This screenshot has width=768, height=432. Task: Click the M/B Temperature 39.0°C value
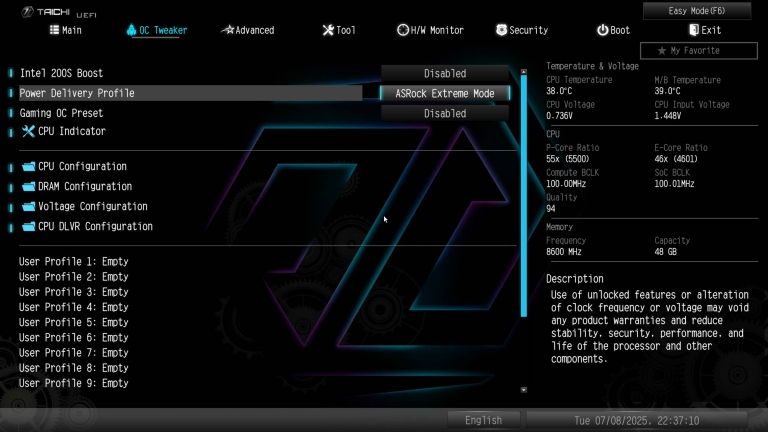pos(667,91)
